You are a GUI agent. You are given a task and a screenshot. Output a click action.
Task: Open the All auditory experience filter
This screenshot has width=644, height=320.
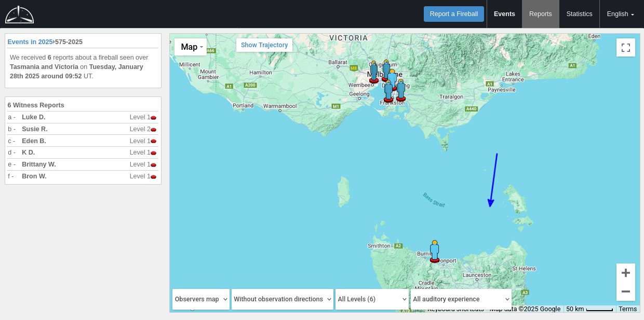460,299
